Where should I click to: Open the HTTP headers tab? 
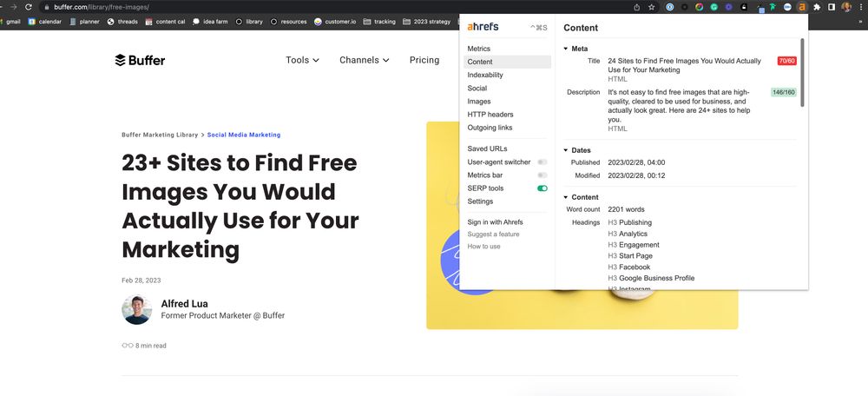coord(490,114)
